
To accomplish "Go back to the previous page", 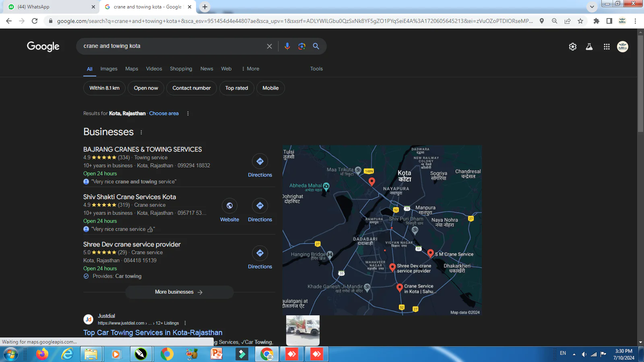I will [9, 21].
